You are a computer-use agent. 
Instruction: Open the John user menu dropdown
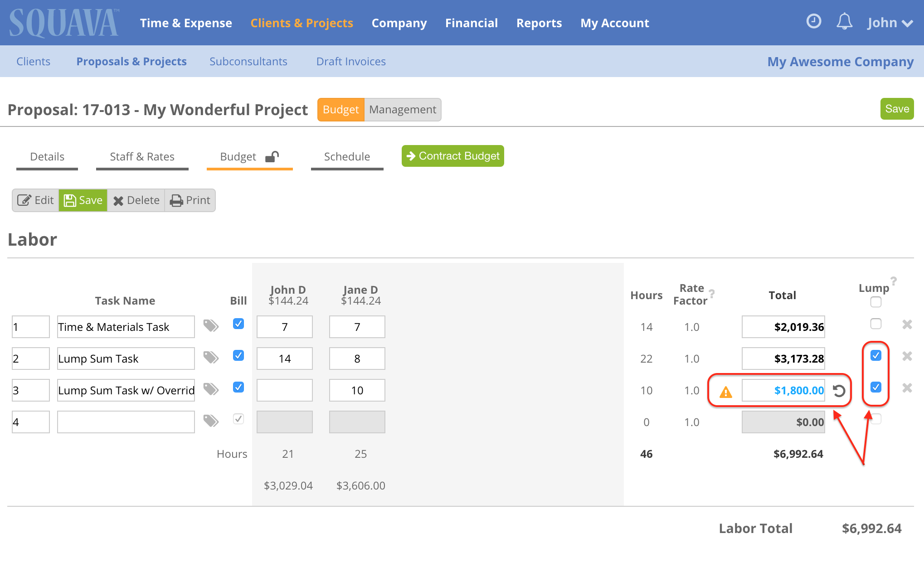pos(890,23)
